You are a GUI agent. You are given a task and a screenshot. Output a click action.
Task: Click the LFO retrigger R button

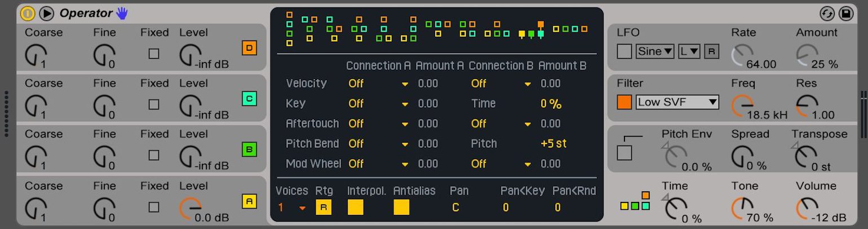click(712, 51)
